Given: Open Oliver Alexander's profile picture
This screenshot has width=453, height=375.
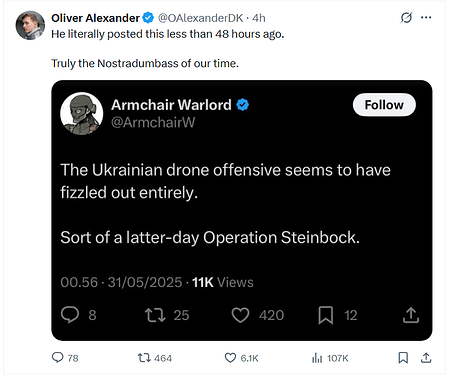Looking at the screenshot, I should 30,25.
